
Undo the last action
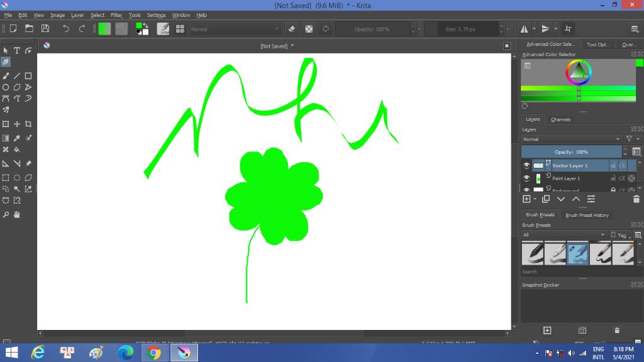(65, 29)
